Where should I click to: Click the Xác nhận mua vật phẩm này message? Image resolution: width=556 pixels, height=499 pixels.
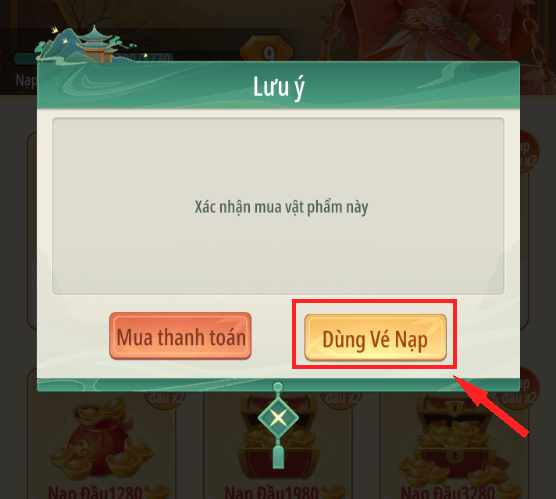(x=281, y=207)
